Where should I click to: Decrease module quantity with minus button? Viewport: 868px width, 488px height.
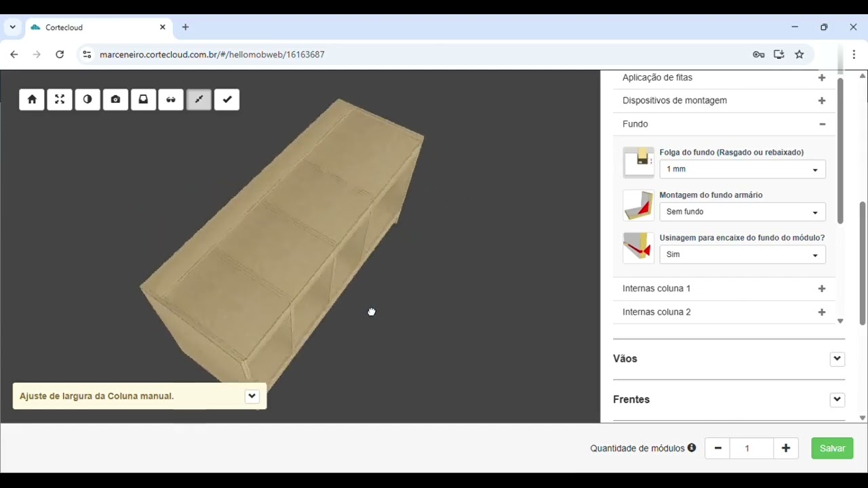coord(717,449)
